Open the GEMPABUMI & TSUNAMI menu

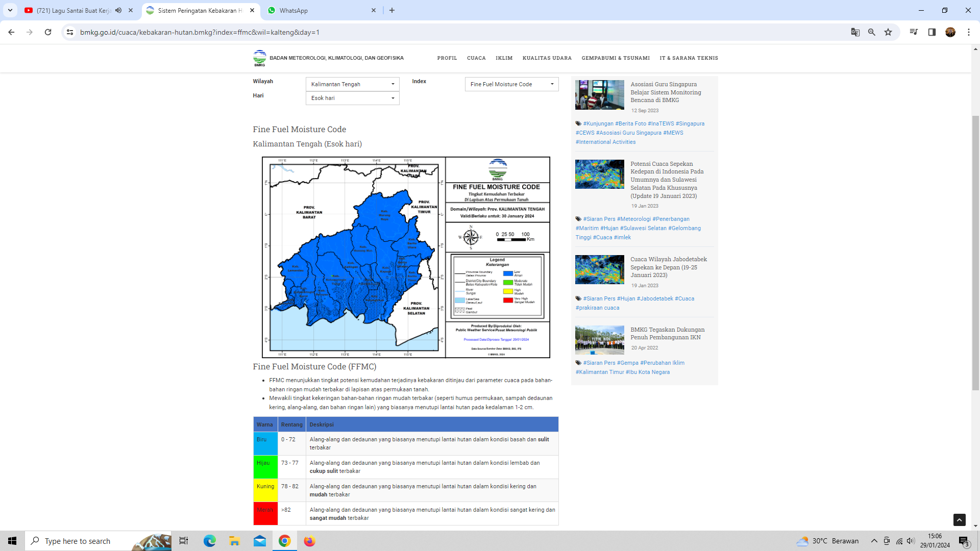tap(616, 58)
